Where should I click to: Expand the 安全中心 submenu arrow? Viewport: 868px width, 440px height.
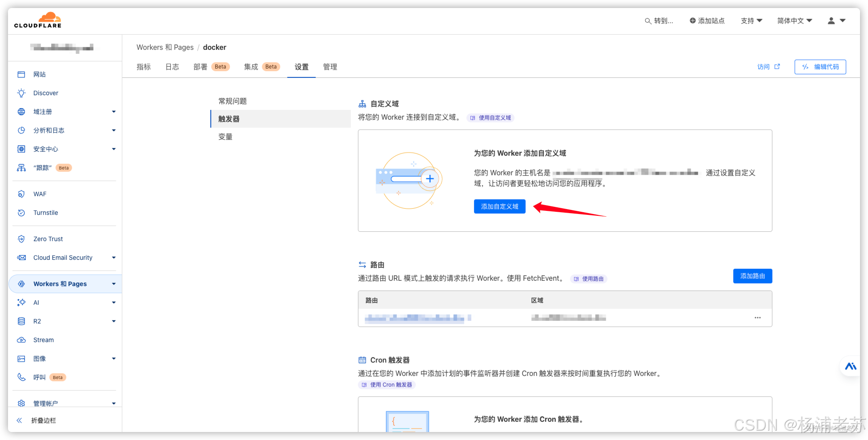click(x=114, y=149)
